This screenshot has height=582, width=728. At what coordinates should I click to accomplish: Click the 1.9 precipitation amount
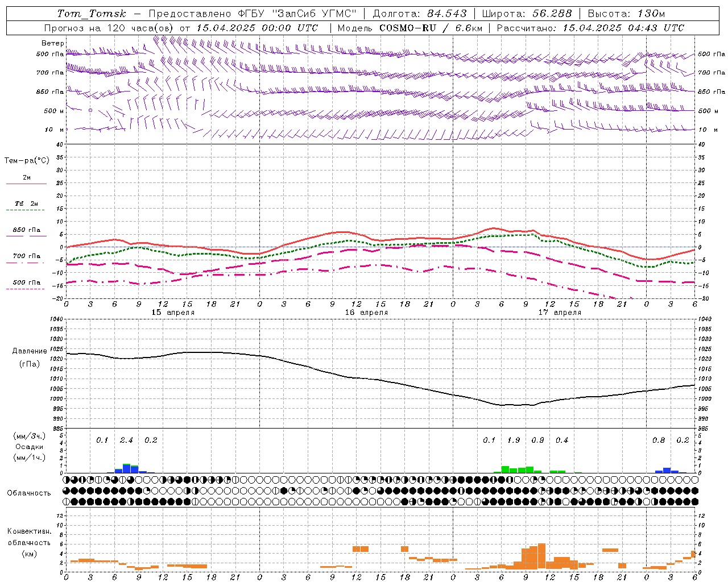tap(514, 440)
